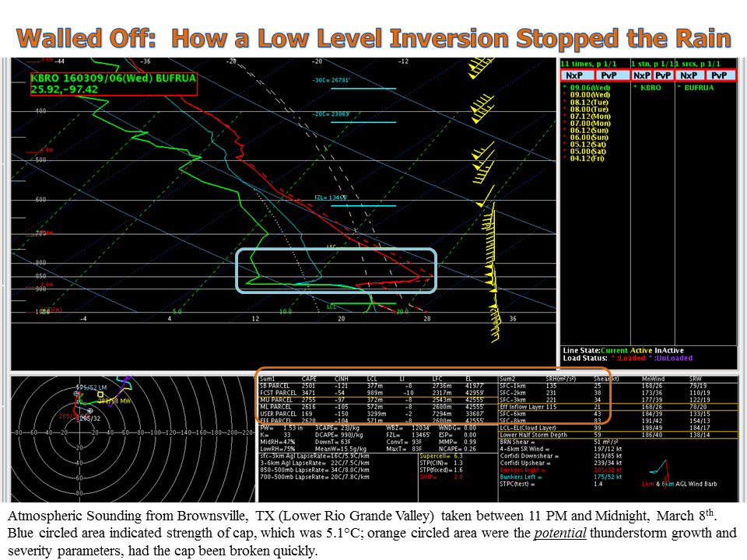
Task: Click the '1km & 6km AGL Wind Barb' legend
Action: (679, 484)
